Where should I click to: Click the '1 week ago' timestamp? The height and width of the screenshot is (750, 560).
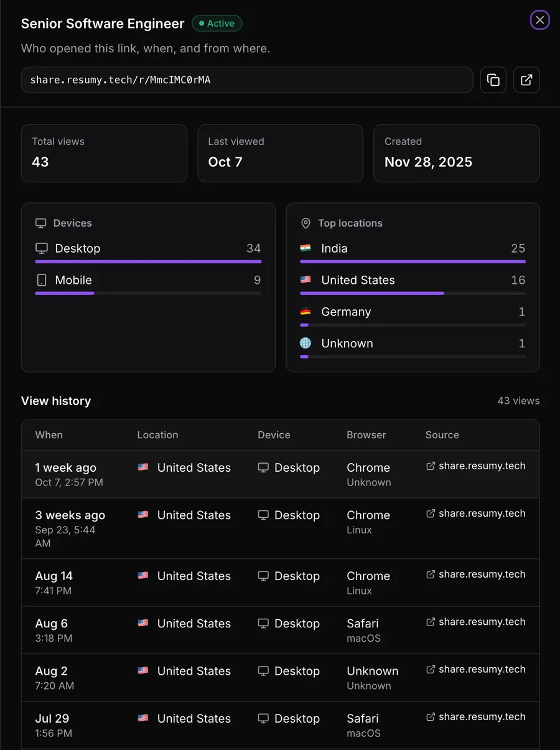click(66, 467)
